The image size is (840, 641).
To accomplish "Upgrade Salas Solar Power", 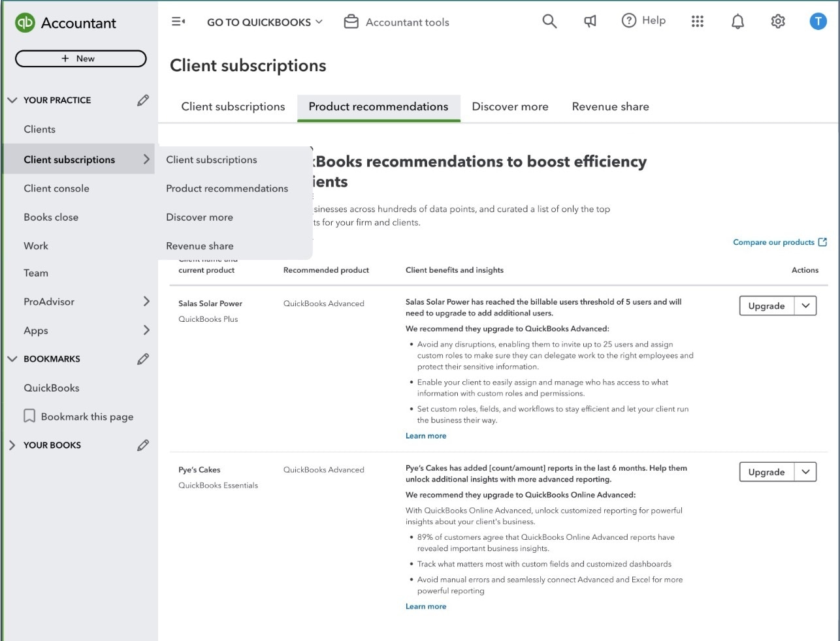I will (x=767, y=305).
